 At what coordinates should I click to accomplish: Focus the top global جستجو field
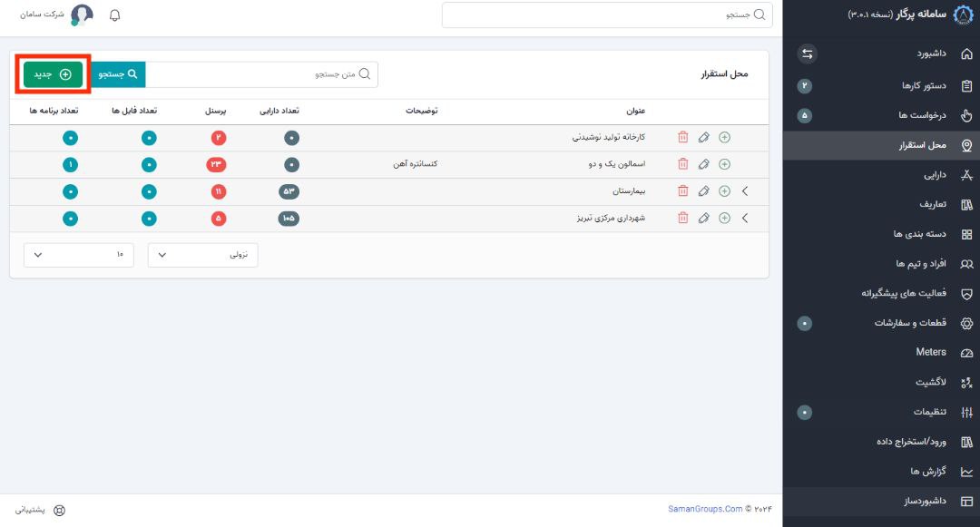tap(607, 15)
